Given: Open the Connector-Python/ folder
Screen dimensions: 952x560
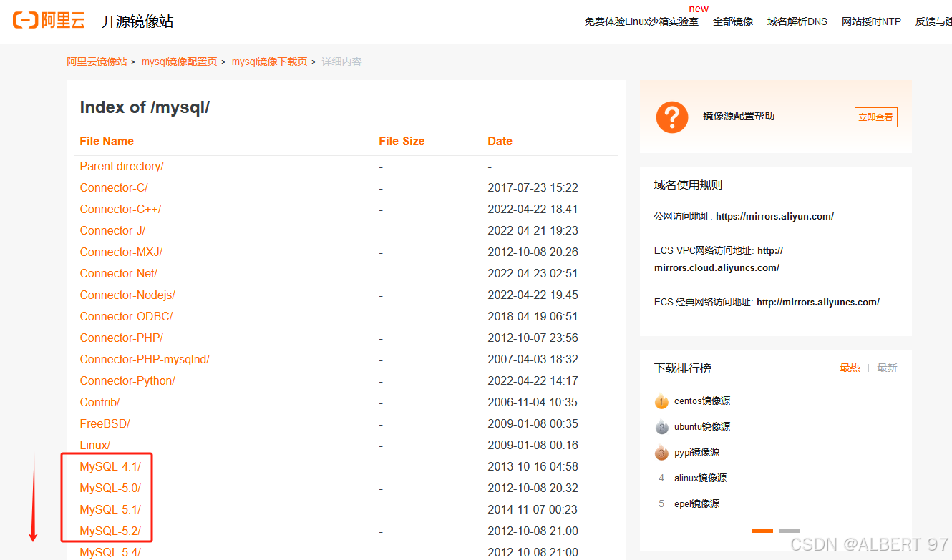Looking at the screenshot, I should [127, 380].
